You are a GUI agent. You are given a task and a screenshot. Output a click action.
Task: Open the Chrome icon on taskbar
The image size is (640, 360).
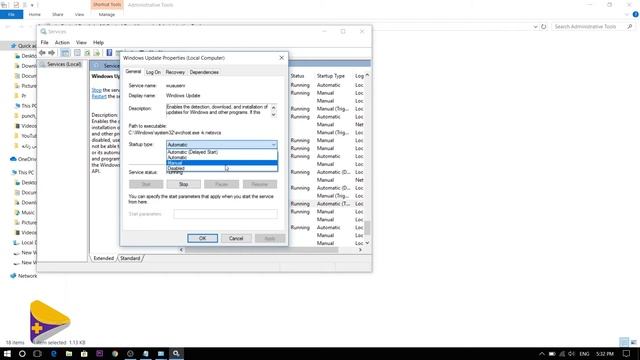pyautogui.click(x=115, y=353)
